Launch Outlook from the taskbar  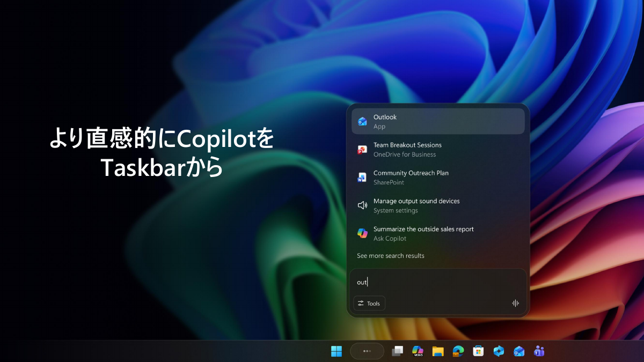518,351
